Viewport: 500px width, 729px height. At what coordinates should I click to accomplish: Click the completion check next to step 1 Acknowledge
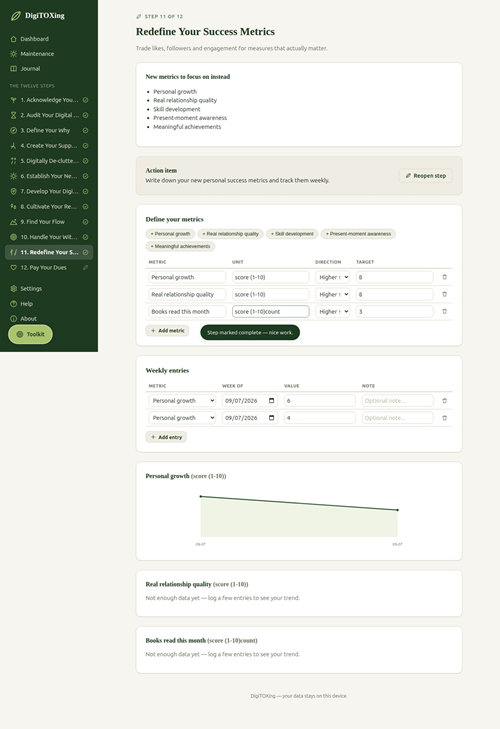click(86, 100)
